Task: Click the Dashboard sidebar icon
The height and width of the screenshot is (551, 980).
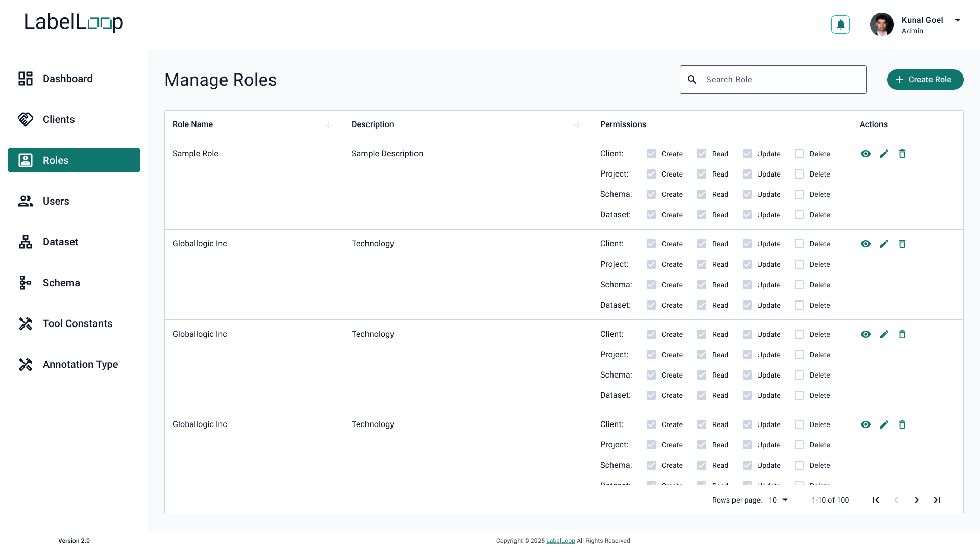Action: [26, 79]
